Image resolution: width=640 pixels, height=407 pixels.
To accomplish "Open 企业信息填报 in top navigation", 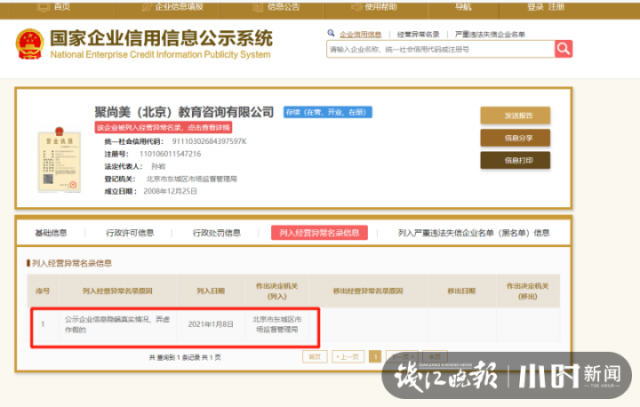I will click(x=173, y=7).
